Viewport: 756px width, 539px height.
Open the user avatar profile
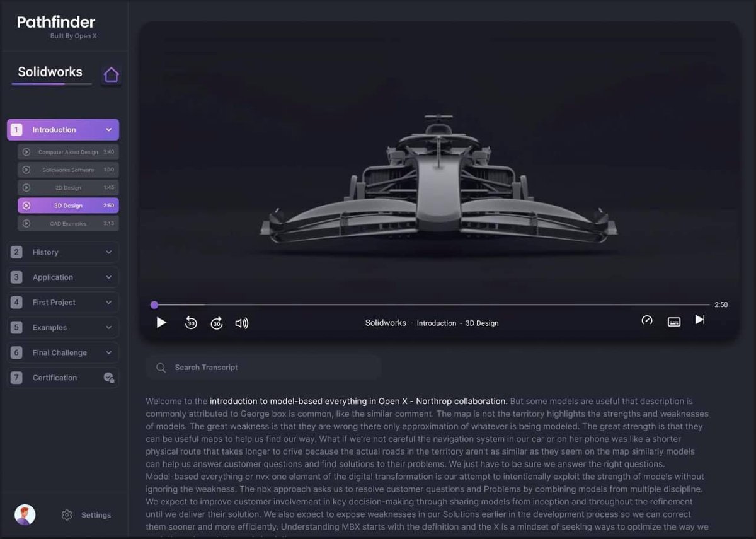coord(25,514)
